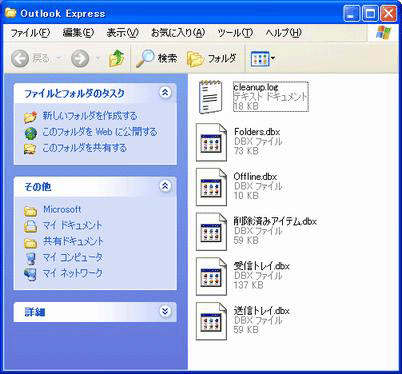Click the Forward arrow toolbar icon
The width and height of the screenshot is (402, 374).
pyautogui.click(x=80, y=59)
